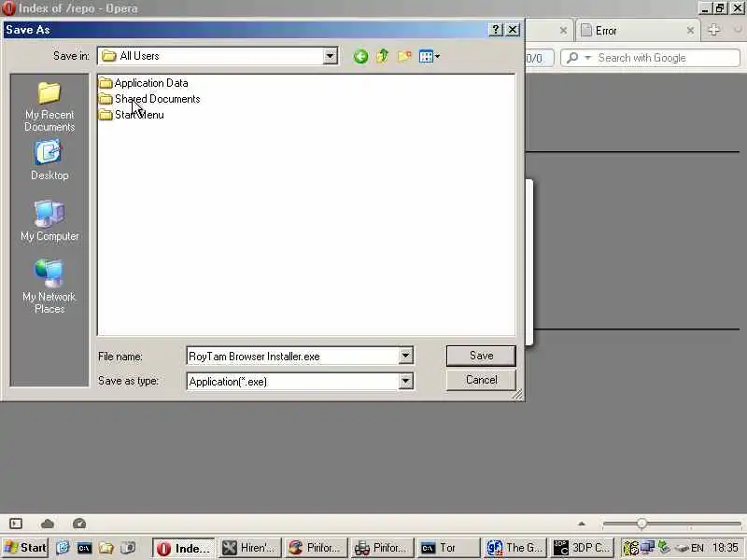Select the Start Menu folder
The image size is (747, 560).
click(x=132, y=115)
